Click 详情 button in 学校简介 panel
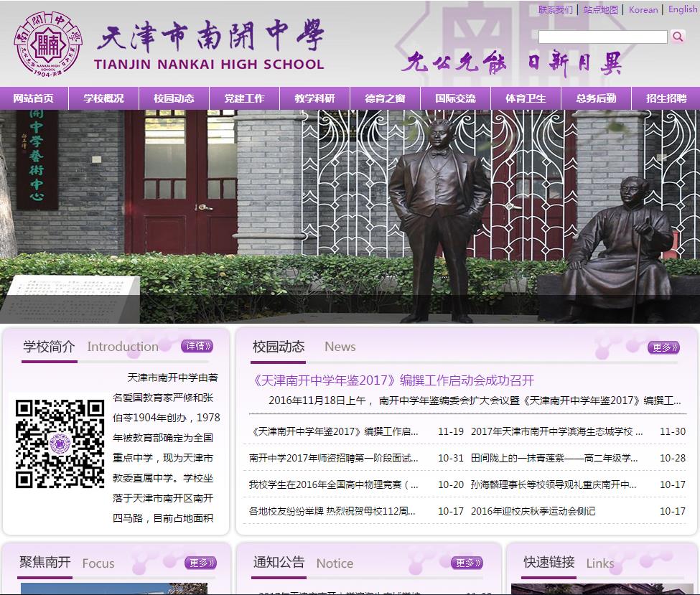Viewport: 700px width, 595px height. tap(197, 346)
